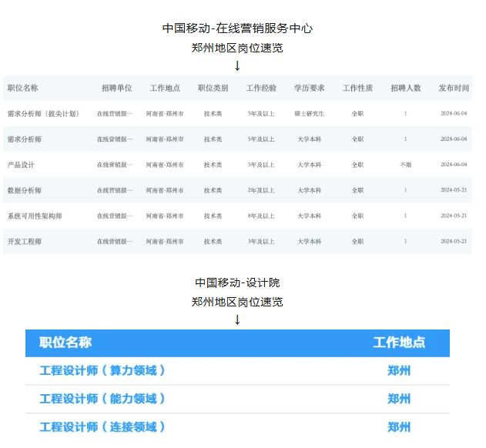Click 大学本科 in 产品设计 row

pyautogui.click(x=310, y=165)
